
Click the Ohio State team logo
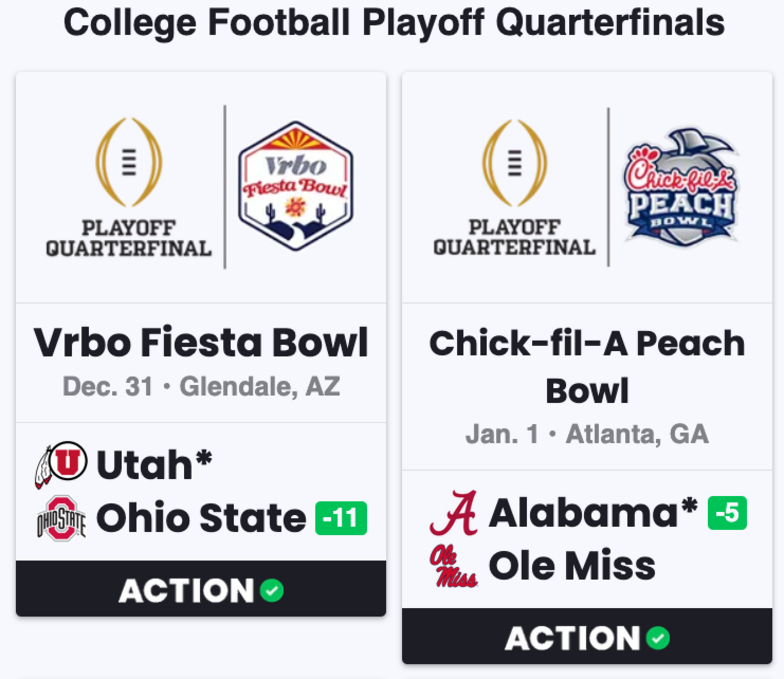pos(61,518)
